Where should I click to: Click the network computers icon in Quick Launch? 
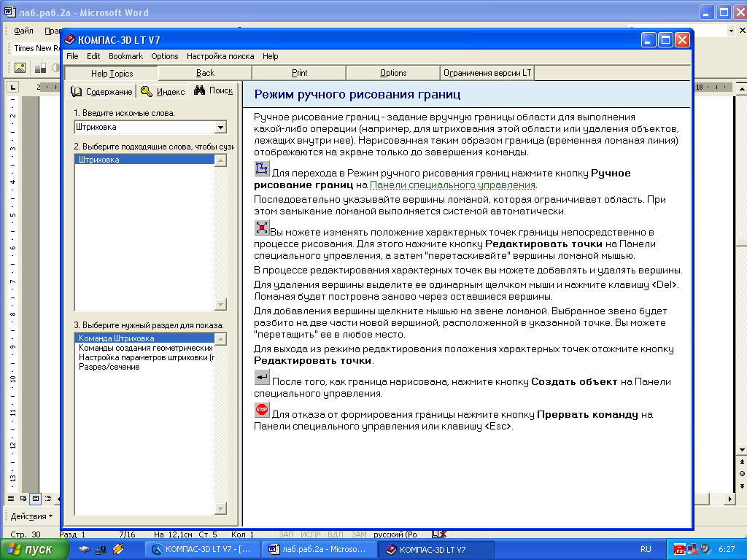101,550
